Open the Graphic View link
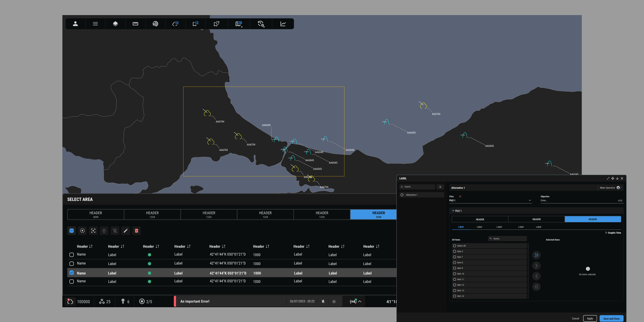Screen dimensions: 644x322 (613, 233)
